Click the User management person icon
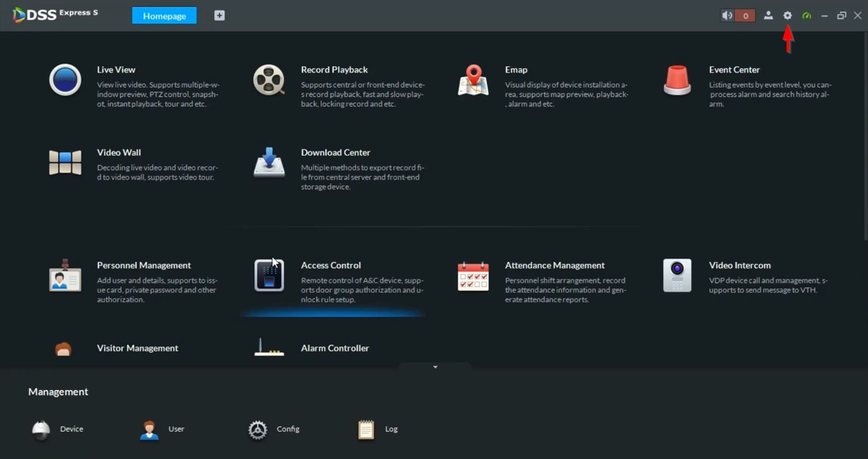This screenshot has height=459, width=868. pos(149,429)
